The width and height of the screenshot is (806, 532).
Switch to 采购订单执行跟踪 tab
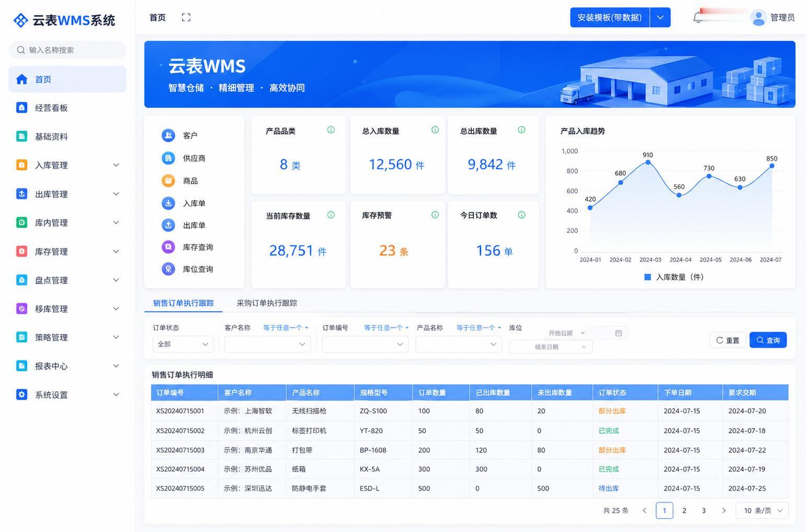point(267,303)
